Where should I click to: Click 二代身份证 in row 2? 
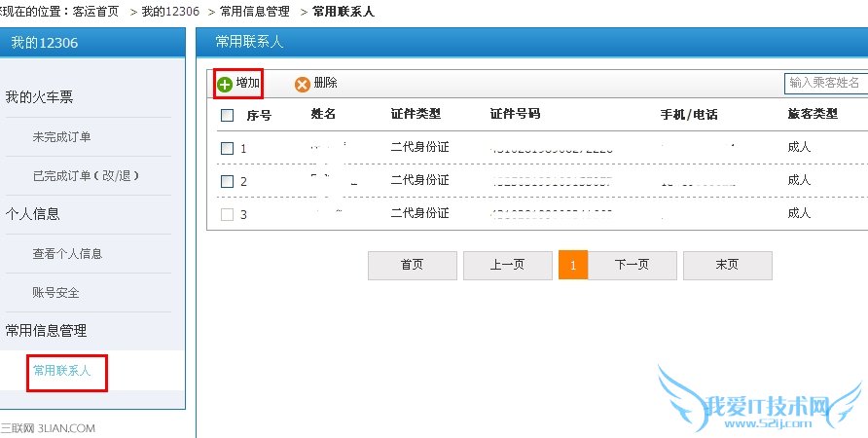click(x=419, y=179)
